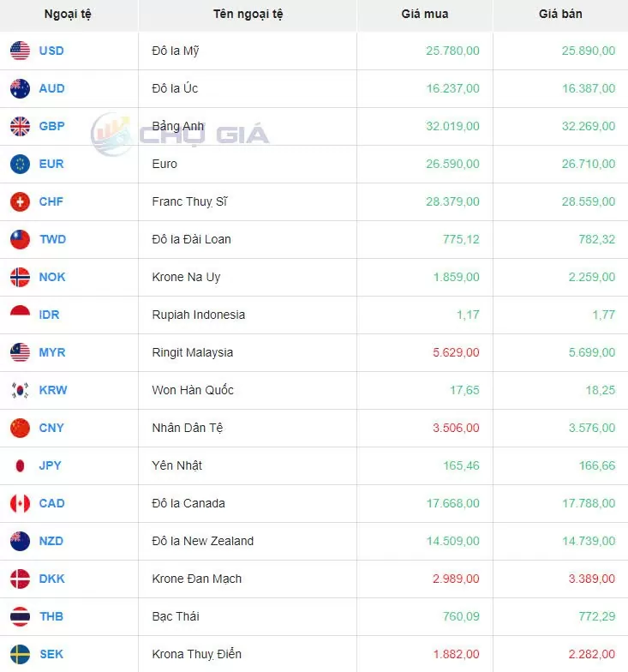The image size is (628, 672).
Task: Click the Japanese flag icon
Action: point(20,465)
